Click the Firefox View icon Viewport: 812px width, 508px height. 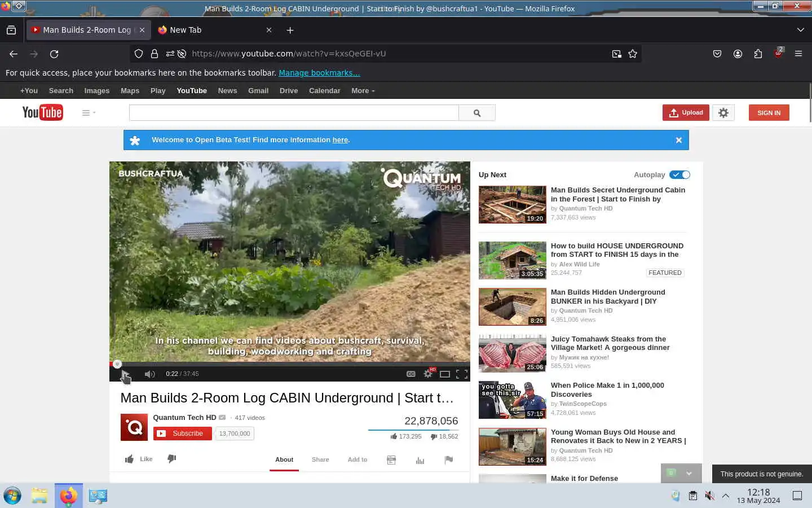(x=11, y=30)
